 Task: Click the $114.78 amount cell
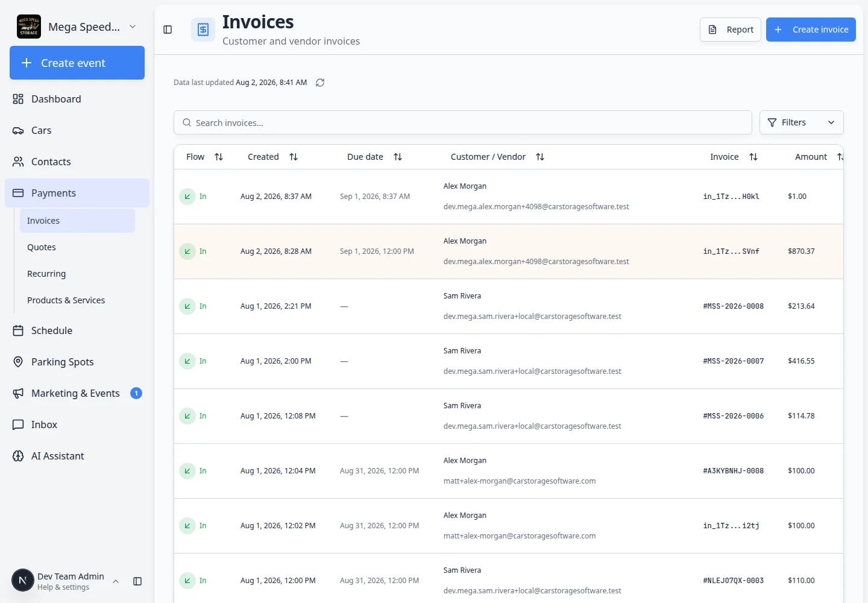(801, 416)
